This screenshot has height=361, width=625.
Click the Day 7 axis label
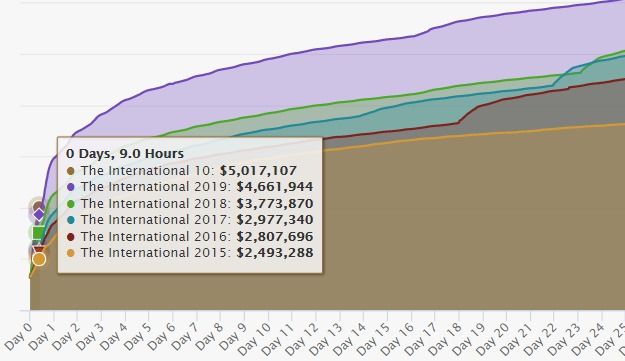[x=186, y=336]
